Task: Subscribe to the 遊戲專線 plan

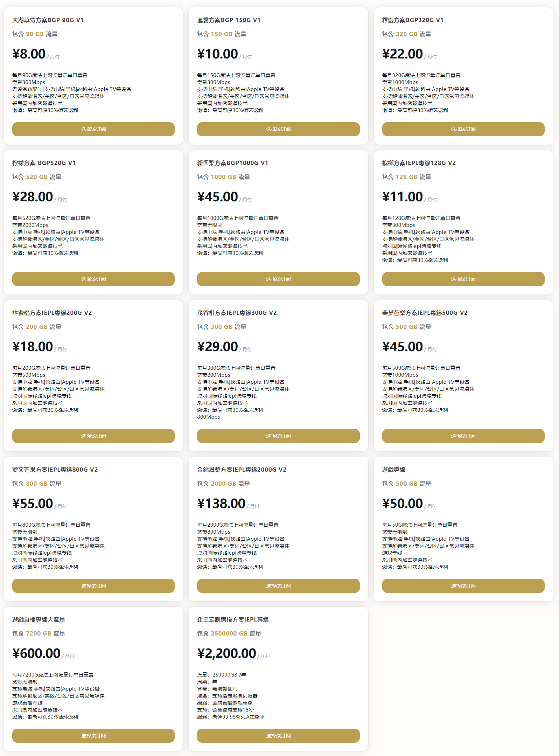Action: point(463,586)
